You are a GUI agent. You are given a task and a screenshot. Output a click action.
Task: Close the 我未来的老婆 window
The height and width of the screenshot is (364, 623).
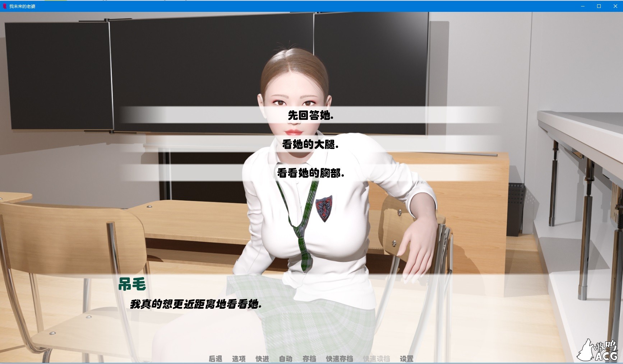pos(615,6)
